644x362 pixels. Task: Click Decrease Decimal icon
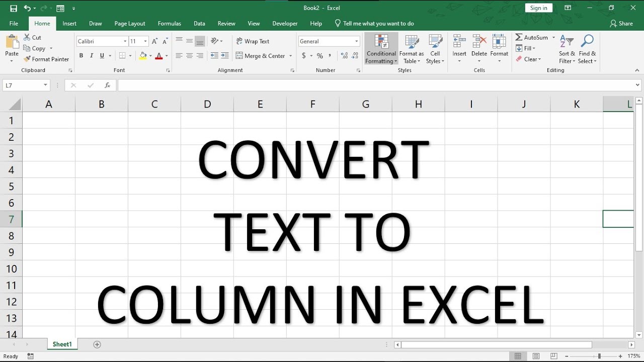[355, 56]
